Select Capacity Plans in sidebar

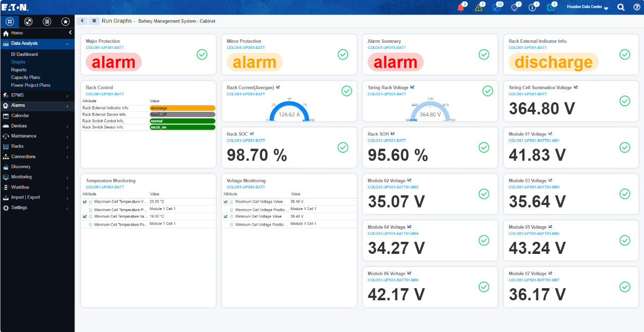pyautogui.click(x=26, y=78)
